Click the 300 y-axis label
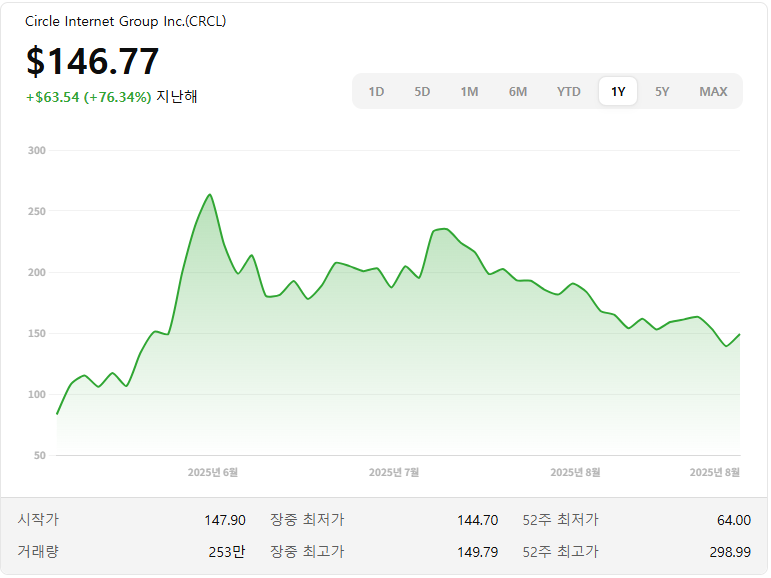The width and height of the screenshot is (771, 578). click(37, 151)
